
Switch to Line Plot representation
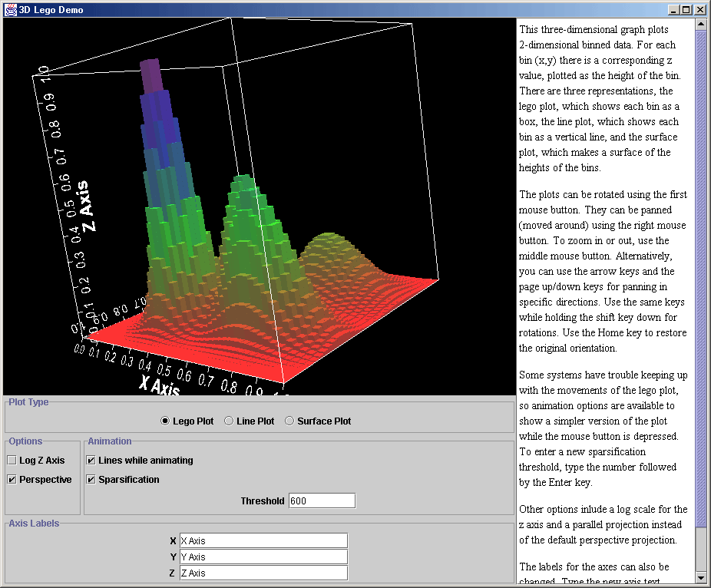point(229,421)
